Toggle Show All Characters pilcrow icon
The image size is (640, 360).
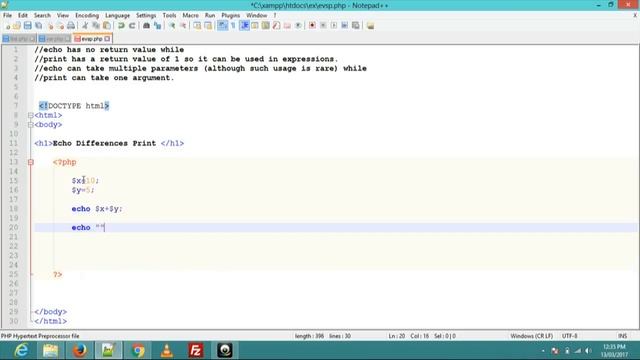pos(233,26)
